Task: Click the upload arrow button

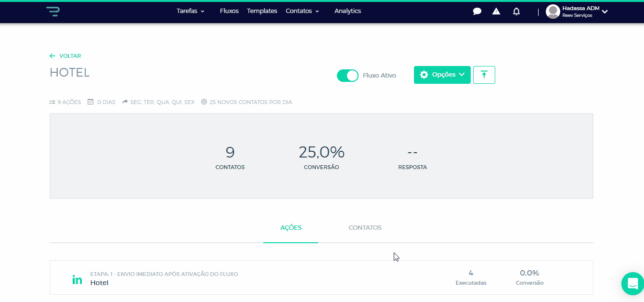Action: [484, 75]
